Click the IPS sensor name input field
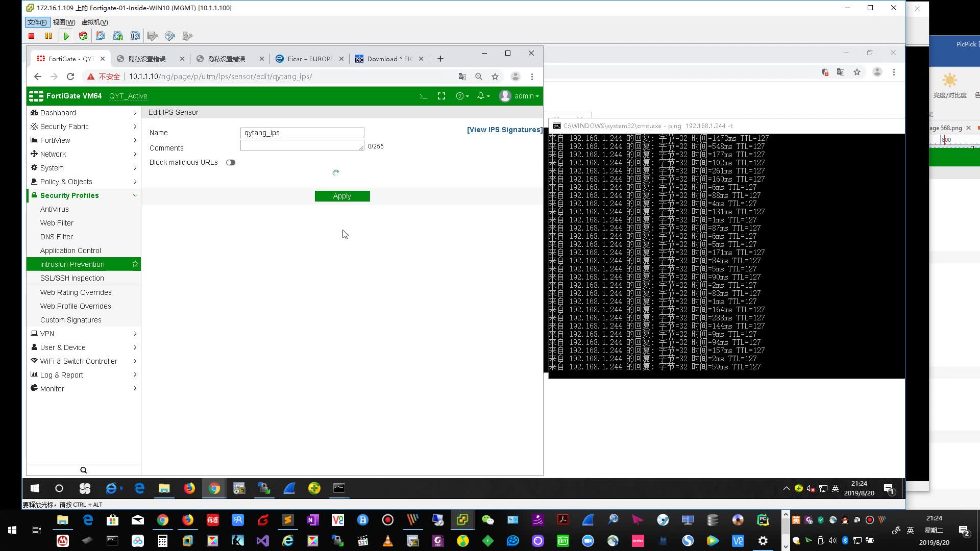 click(302, 132)
